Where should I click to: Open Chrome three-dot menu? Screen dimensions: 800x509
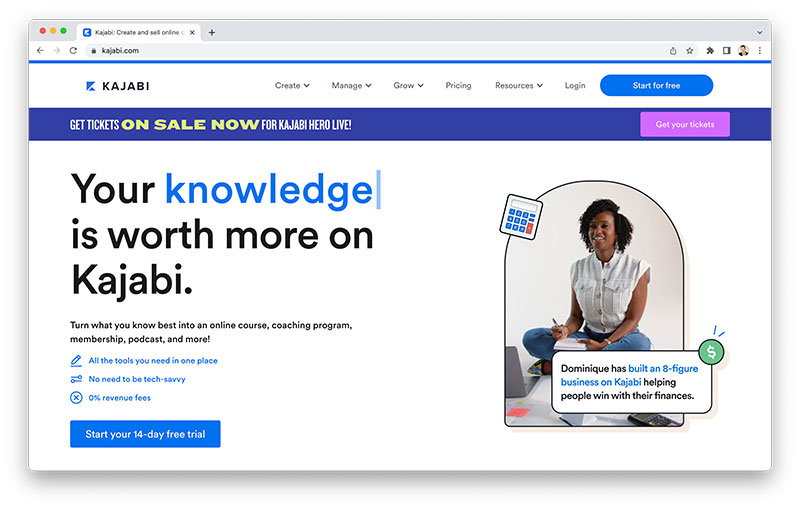760,50
